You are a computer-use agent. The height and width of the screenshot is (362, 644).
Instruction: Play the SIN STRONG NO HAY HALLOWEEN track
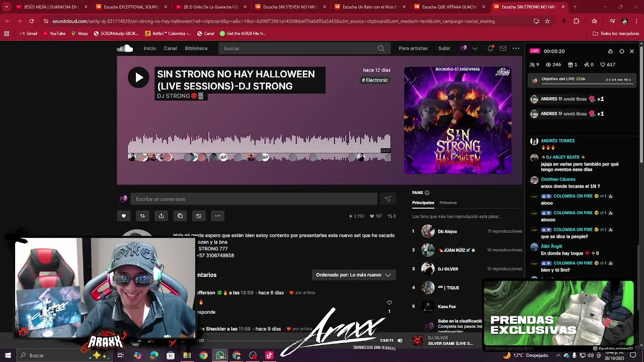(138, 77)
